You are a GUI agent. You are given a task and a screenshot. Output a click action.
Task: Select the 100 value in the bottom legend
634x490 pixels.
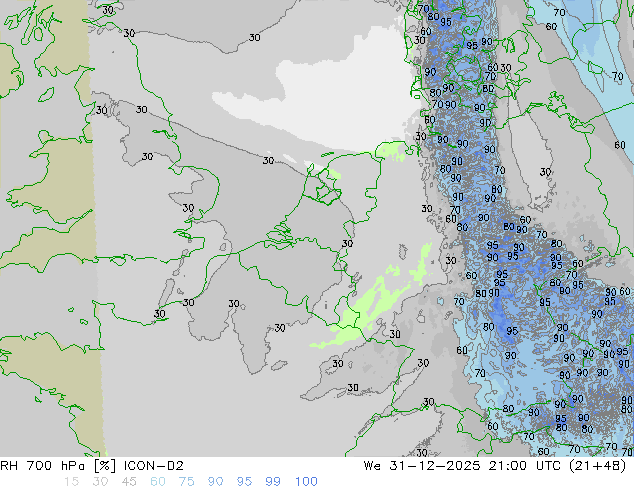306,482
